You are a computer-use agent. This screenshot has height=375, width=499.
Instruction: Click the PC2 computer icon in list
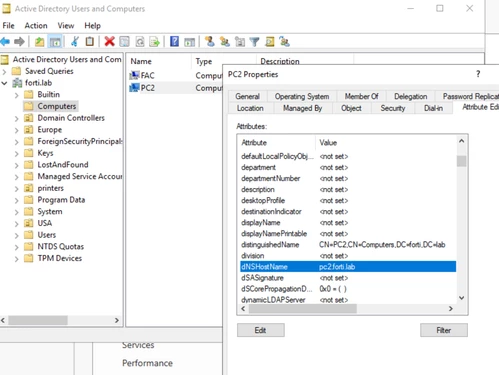[134, 88]
